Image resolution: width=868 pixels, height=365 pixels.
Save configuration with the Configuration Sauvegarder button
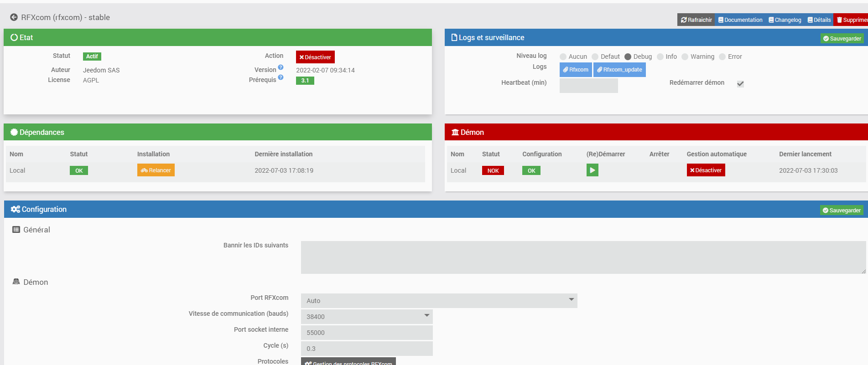tap(842, 211)
